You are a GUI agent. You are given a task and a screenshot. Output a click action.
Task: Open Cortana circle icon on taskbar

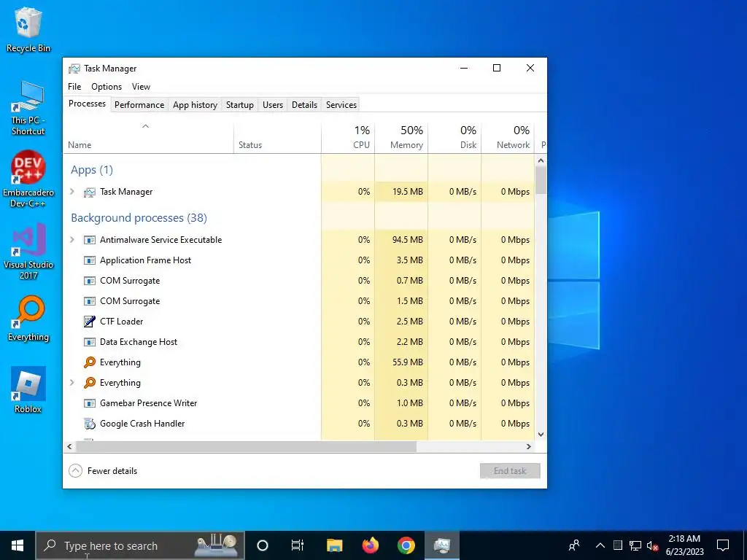263,545
